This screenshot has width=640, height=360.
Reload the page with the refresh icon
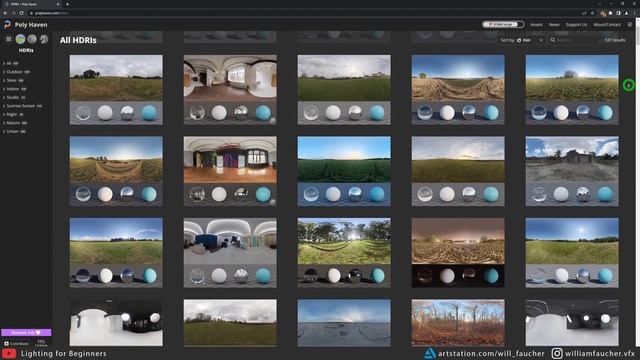click(x=22, y=13)
